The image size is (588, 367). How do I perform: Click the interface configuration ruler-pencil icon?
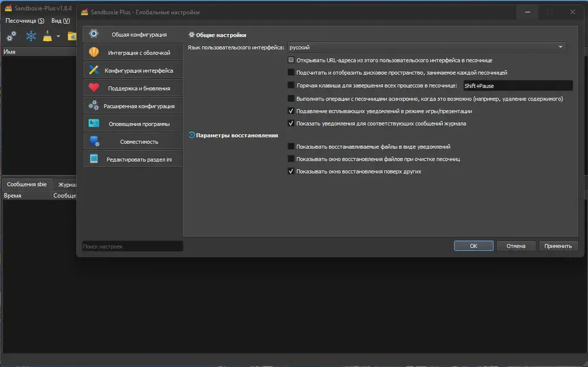point(93,70)
